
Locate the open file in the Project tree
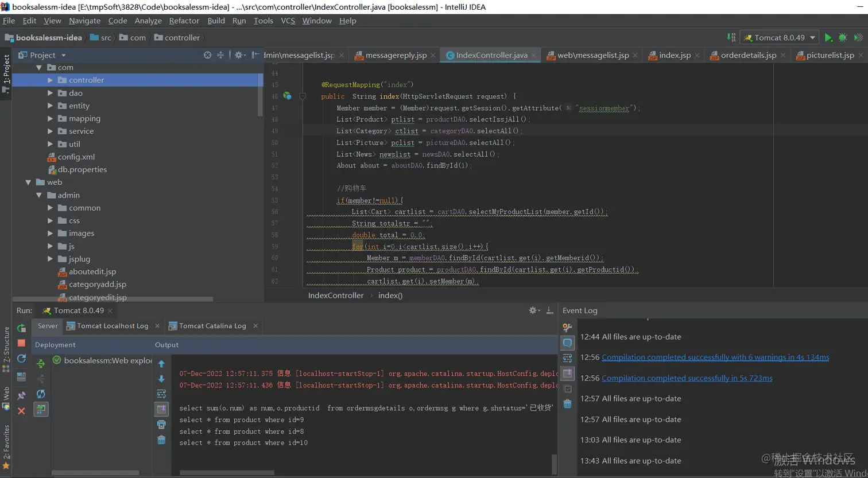click(207, 55)
